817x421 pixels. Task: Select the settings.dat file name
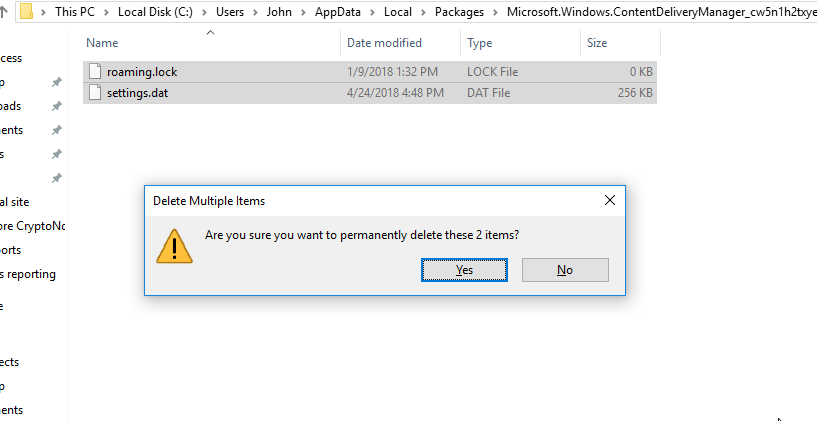138,93
